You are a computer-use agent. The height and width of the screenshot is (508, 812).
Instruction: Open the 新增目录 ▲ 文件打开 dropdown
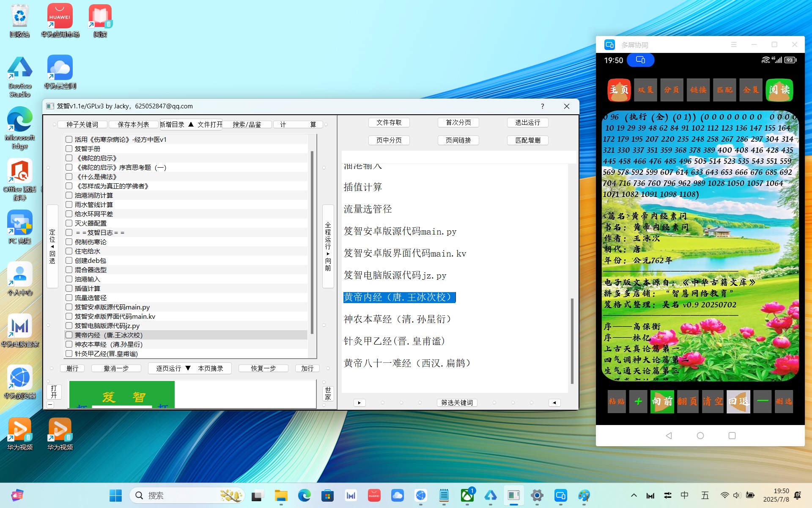(x=190, y=124)
